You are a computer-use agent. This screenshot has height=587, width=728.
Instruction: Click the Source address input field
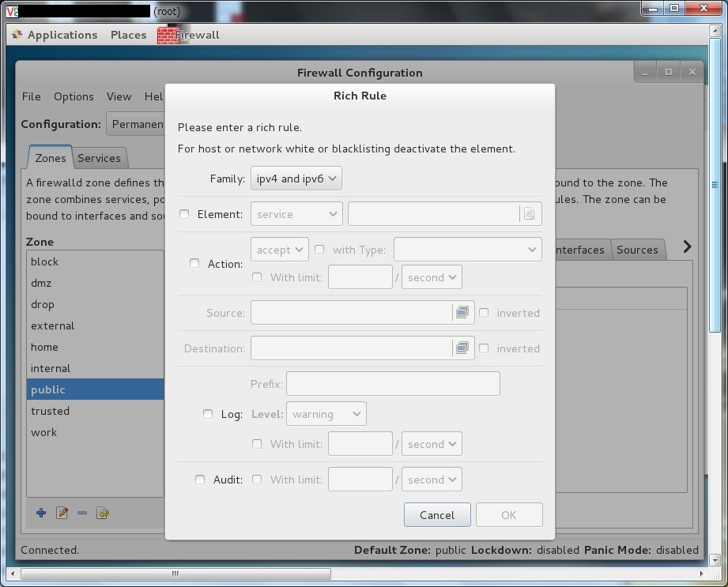(x=352, y=313)
